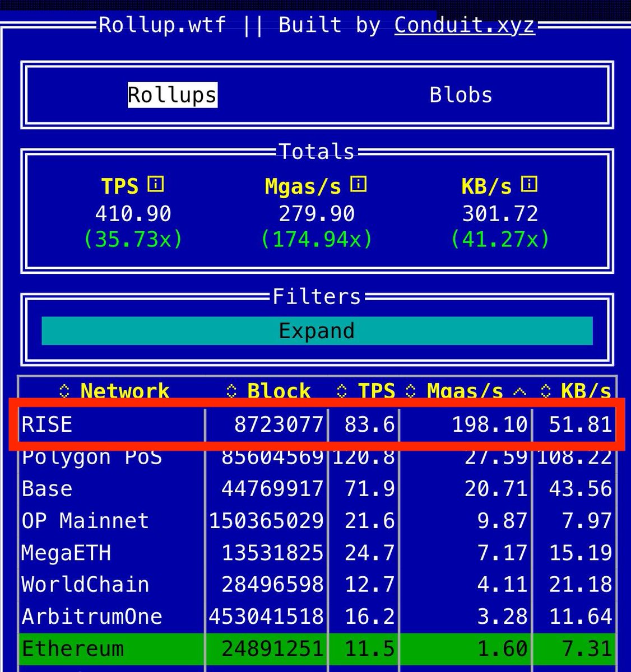Switch to the Rollups tab
The height and width of the screenshot is (672, 631).
coord(172,95)
